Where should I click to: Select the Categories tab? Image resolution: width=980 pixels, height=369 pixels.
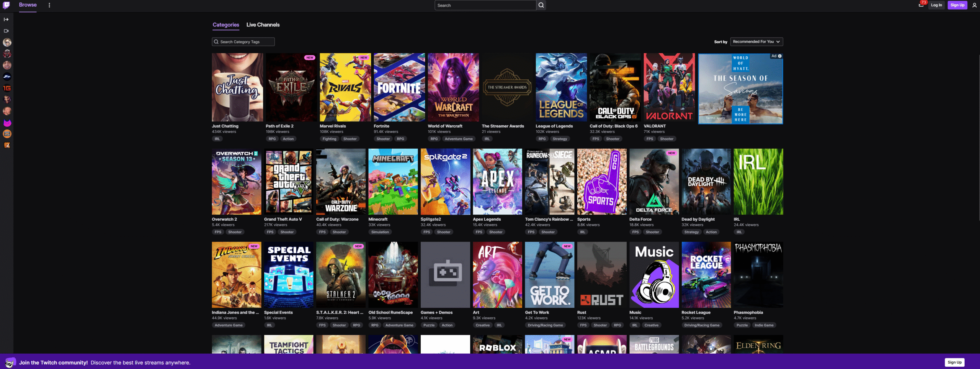coord(226,25)
